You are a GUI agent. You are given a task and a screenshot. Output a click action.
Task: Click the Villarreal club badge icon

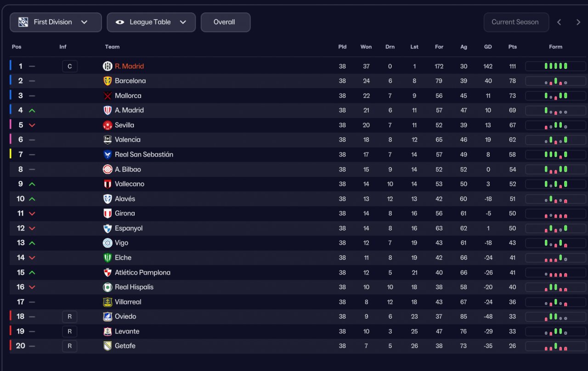point(107,302)
